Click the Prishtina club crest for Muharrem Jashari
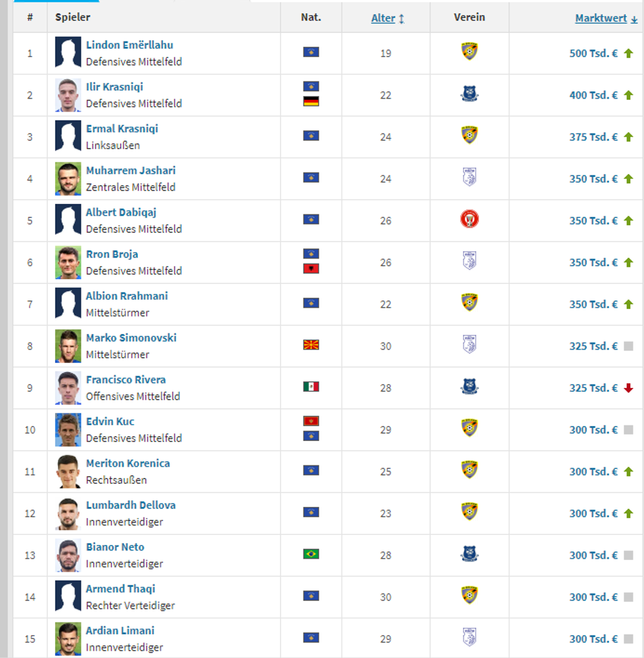This screenshot has width=644, height=658. [469, 178]
